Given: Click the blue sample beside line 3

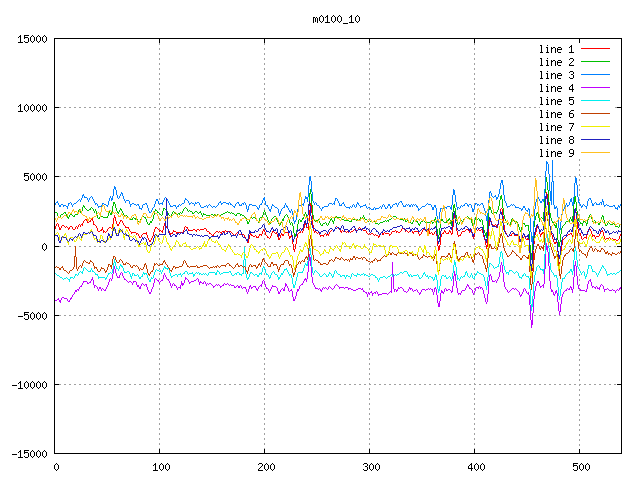Looking at the screenshot, I should 595,75.
